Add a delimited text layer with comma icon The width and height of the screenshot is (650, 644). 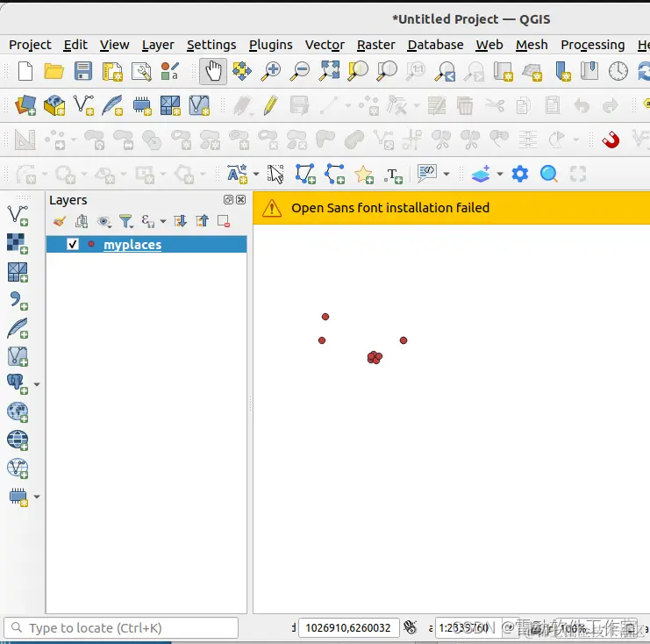(x=18, y=300)
